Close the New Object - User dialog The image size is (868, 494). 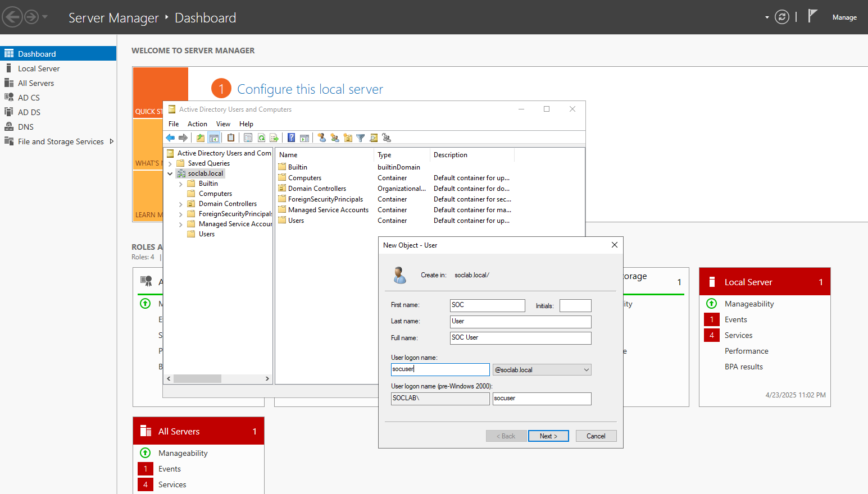click(614, 245)
